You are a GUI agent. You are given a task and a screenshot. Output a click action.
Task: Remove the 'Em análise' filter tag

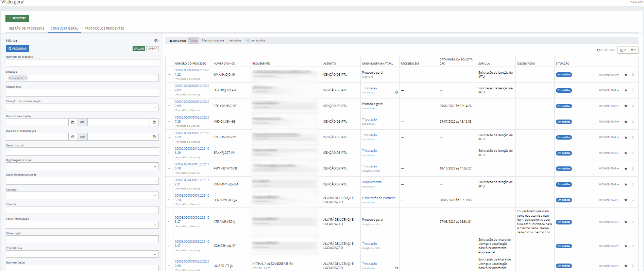26,78
